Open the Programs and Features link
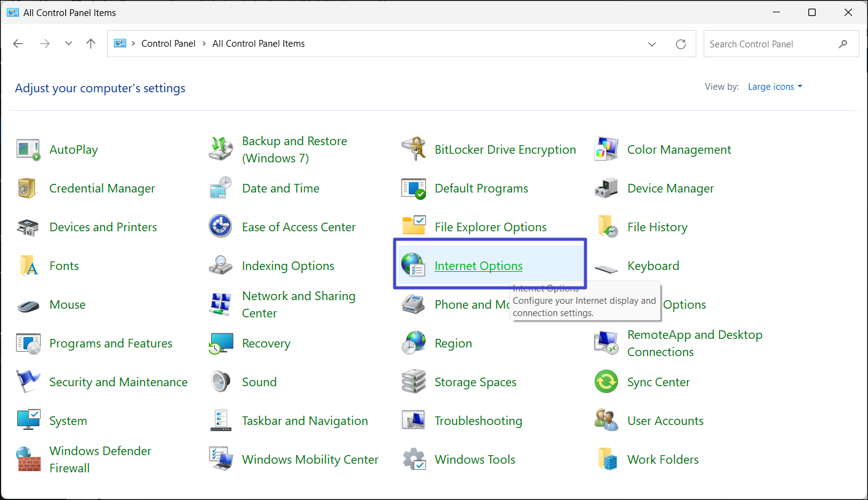This screenshot has width=868, height=500. [111, 343]
